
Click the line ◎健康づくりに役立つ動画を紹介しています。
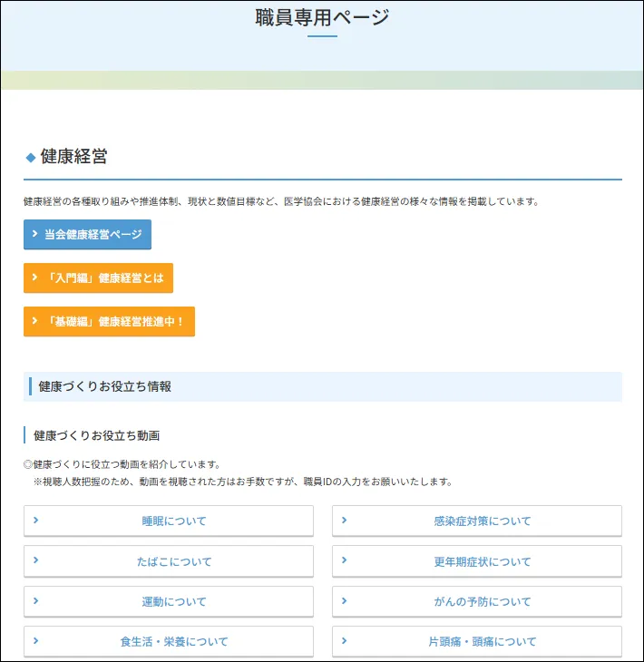[x=122, y=465]
